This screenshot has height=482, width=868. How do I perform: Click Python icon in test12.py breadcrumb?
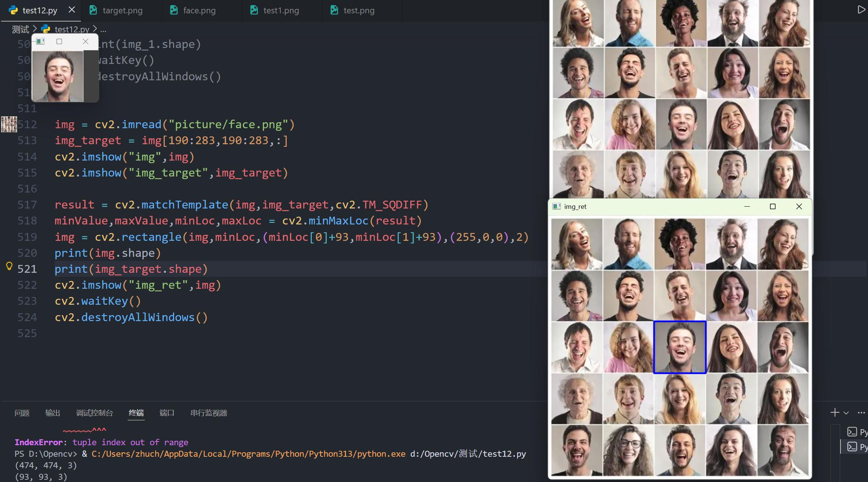pyautogui.click(x=46, y=29)
